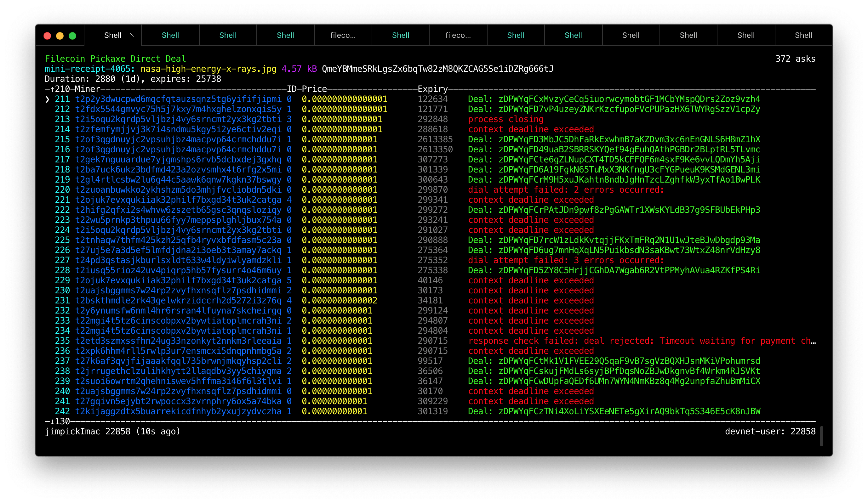Image resolution: width=868 pixels, height=503 pixels.
Task: Click the '4.57 kB' file size
Action: pyautogui.click(x=299, y=69)
